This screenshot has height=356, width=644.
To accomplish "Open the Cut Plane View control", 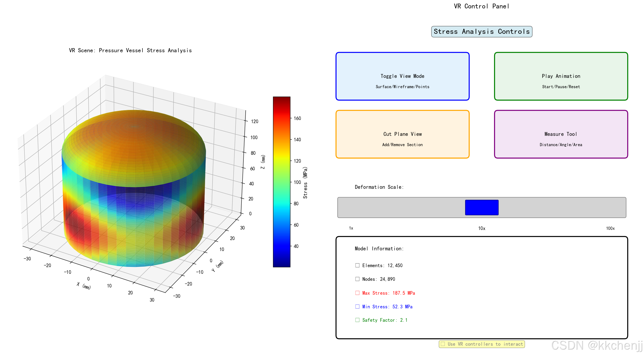I will [x=402, y=134].
